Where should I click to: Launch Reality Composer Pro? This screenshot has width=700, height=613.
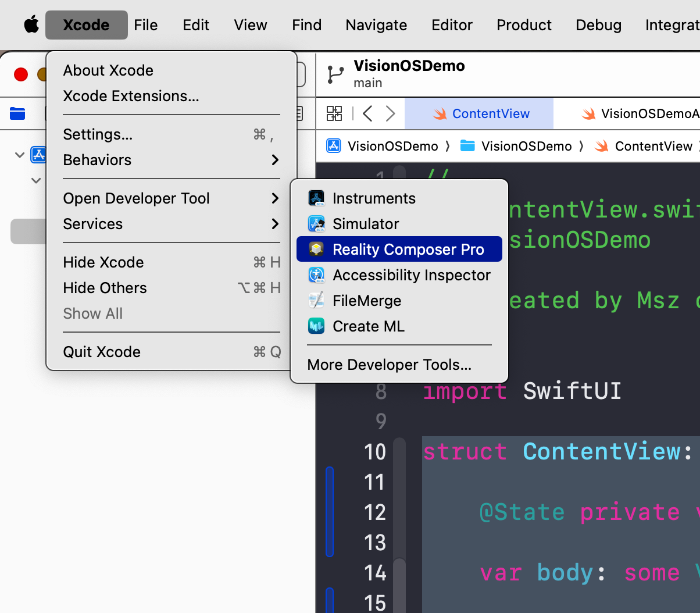pyautogui.click(x=399, y=250)
